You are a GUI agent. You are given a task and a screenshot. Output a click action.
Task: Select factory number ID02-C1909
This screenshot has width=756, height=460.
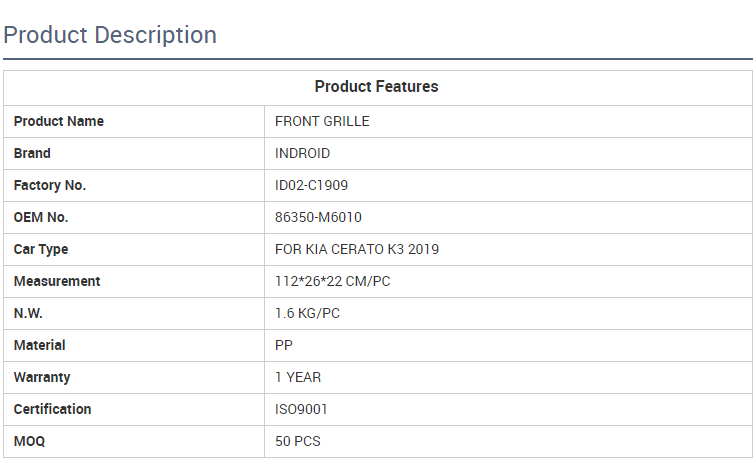point(312,186)
